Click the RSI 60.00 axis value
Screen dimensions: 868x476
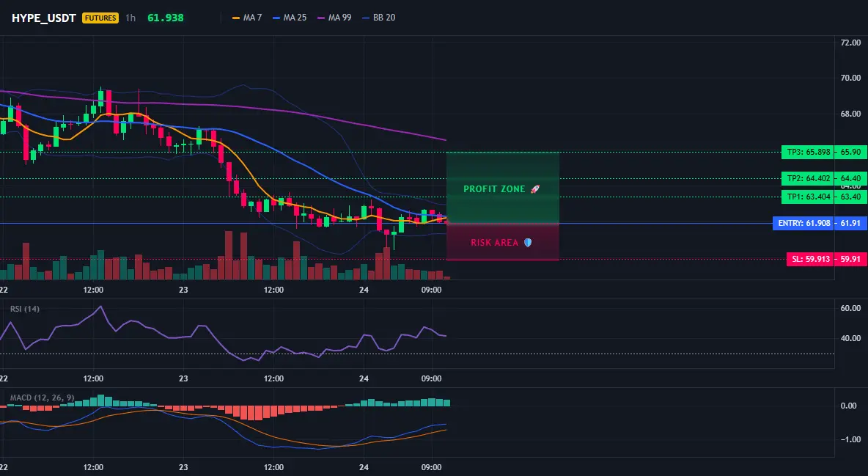point(850,308)
